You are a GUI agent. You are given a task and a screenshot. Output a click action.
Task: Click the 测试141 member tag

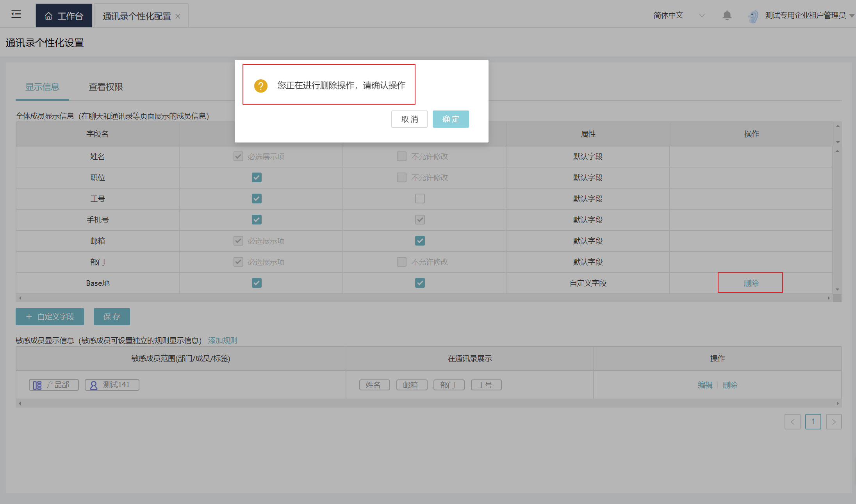point(112,385)
